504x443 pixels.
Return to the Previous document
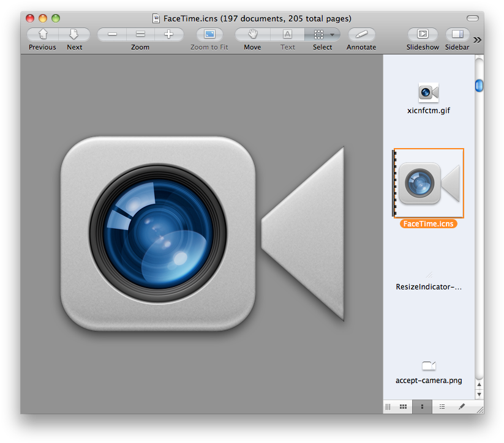[42, 34]
